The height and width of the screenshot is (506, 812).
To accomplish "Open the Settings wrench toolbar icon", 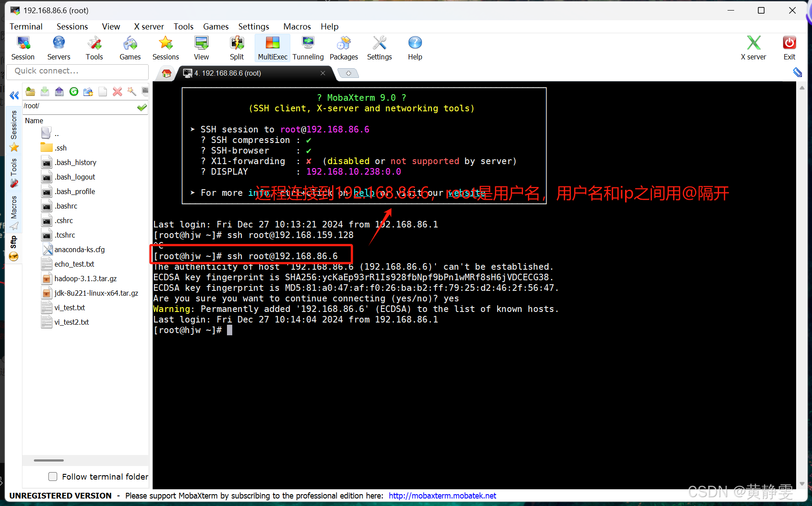I will coord(379,48).
